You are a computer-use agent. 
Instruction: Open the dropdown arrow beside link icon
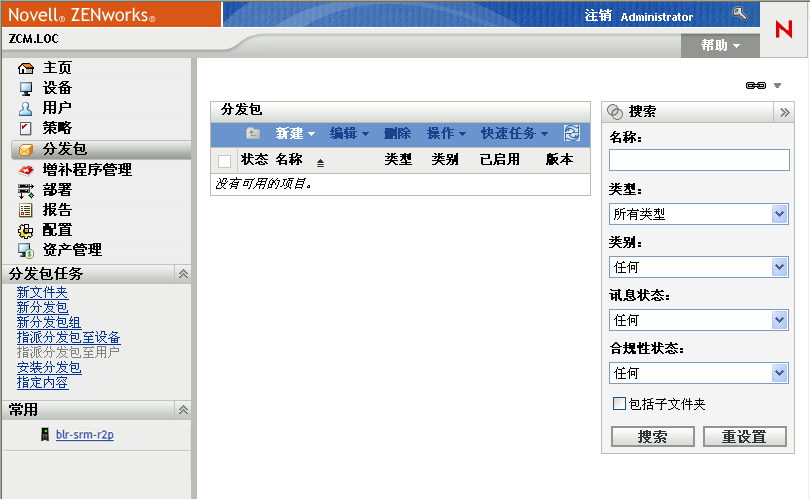777,85
